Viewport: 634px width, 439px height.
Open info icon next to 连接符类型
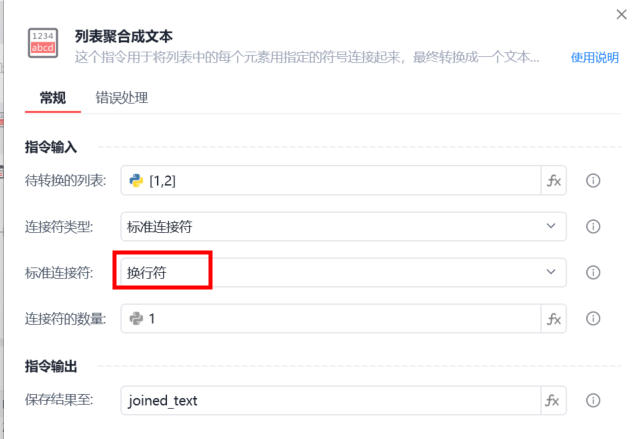click(x=593, y=226)
